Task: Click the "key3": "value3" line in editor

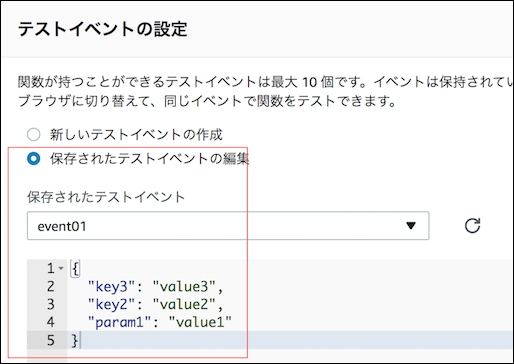Action: click(x=155, y=286)
